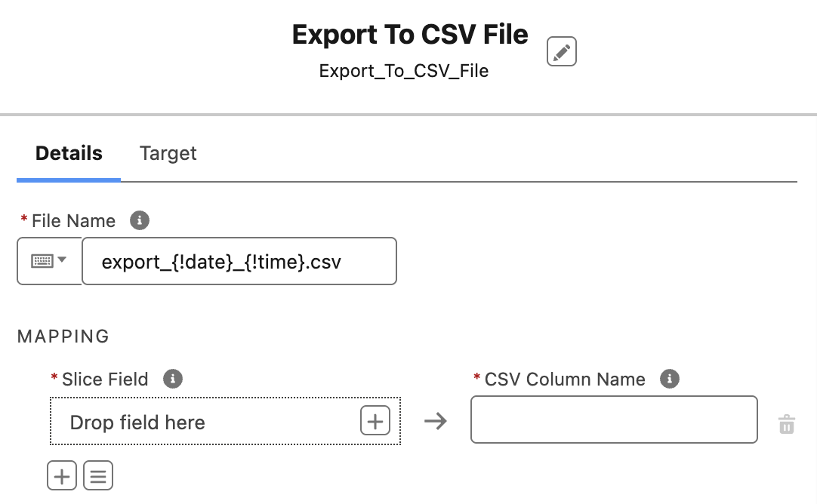Open the CSV Column Name info tooltip
Screen dimensions: 817x504
[670, 379]
